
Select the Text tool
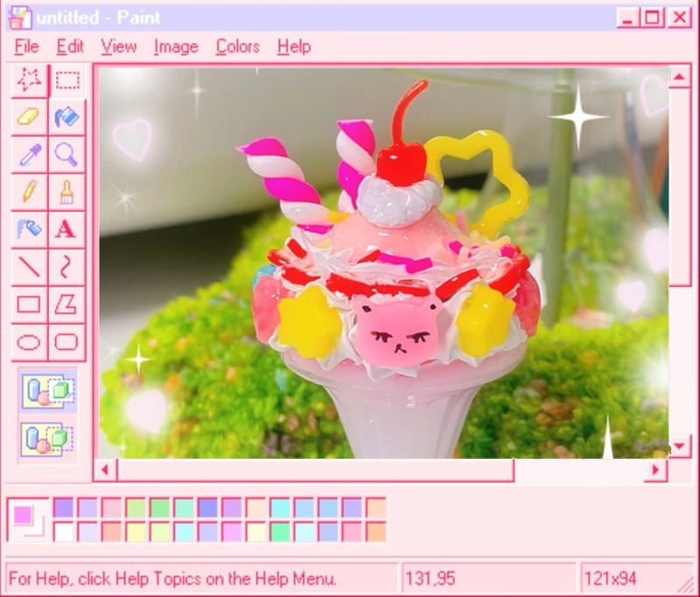tap(66, 229)
